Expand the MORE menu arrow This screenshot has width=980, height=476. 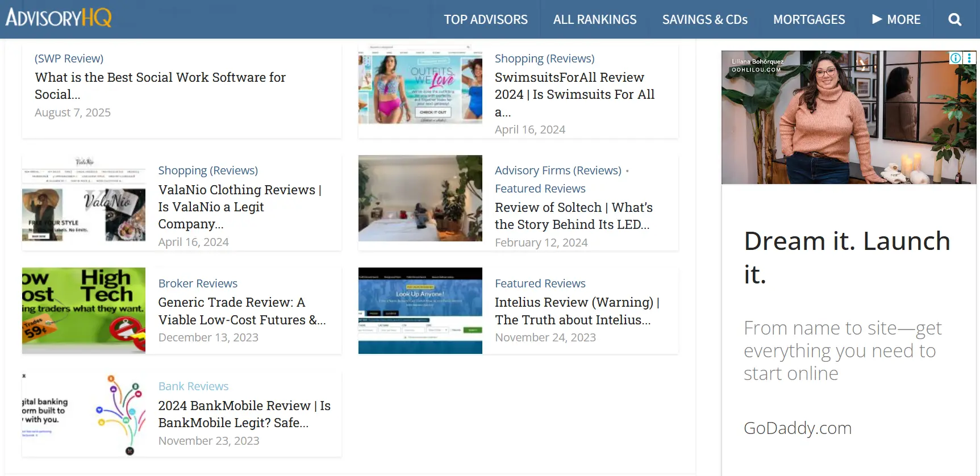(x=877, y=19)
